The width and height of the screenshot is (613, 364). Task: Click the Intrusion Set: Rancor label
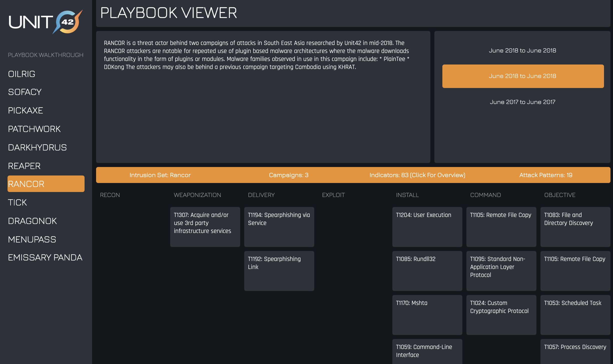click(x=160, y=175)
